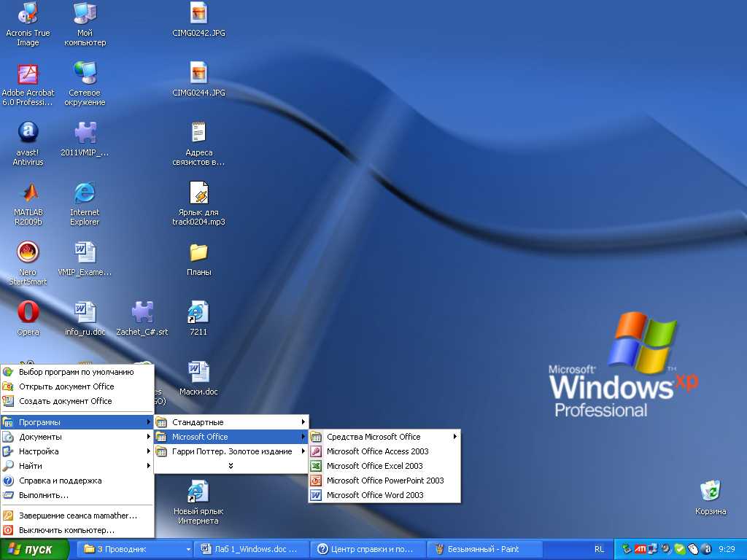Click Завершение сеанса mamather
The image size is (747, 560).
coord(77,516)
